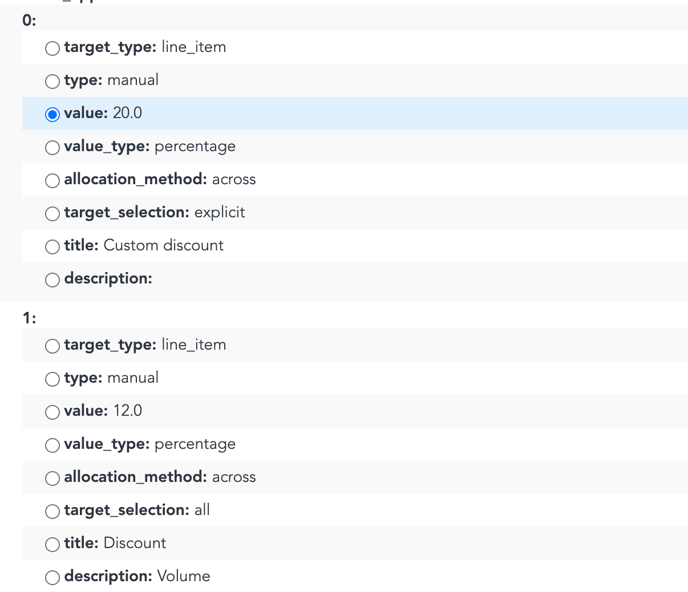This screenshot has height=592, width=688.
Task: Pick target_selection explicit radio button
Action: pos(52,214)
